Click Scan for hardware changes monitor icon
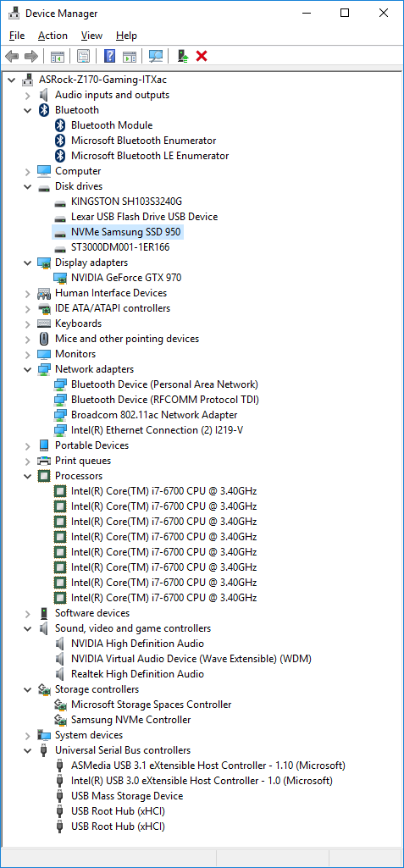 (157, 56)
